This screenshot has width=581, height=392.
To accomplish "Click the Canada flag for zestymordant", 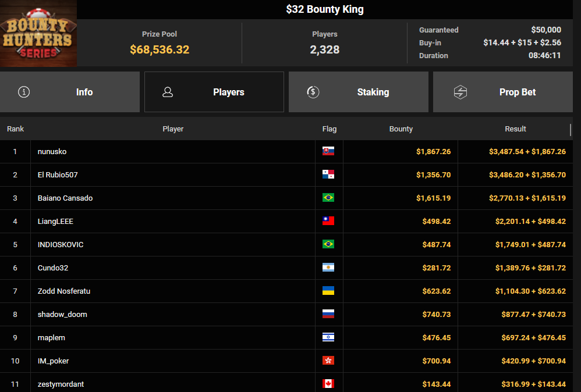I will (x=328, y=384).
